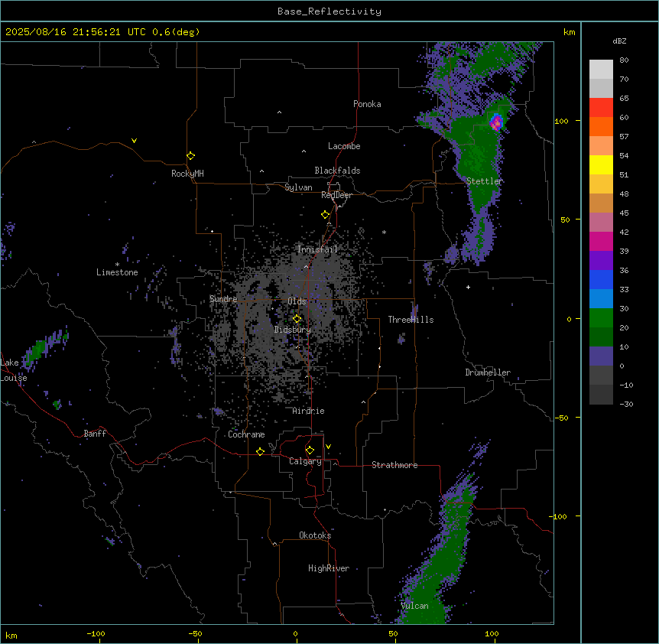
Task: Pick the orange 57-60 dBZ legend swatch
Action: pos(601,127)
